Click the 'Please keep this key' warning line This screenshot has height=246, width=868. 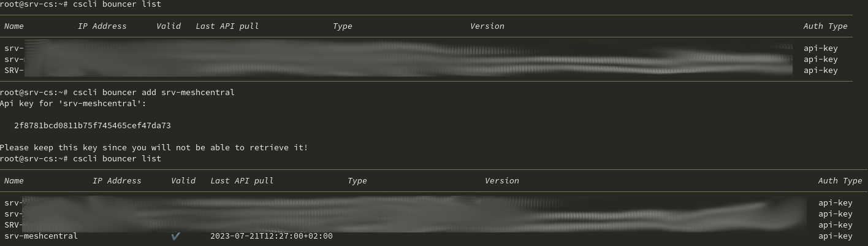point(154,148)
